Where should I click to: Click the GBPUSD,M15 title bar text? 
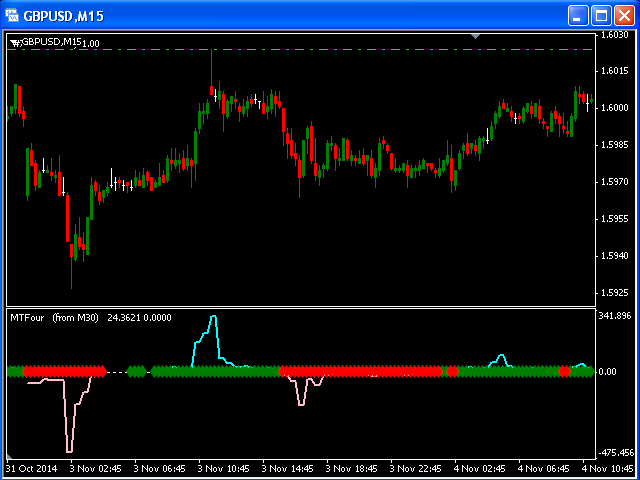[63, 17]
